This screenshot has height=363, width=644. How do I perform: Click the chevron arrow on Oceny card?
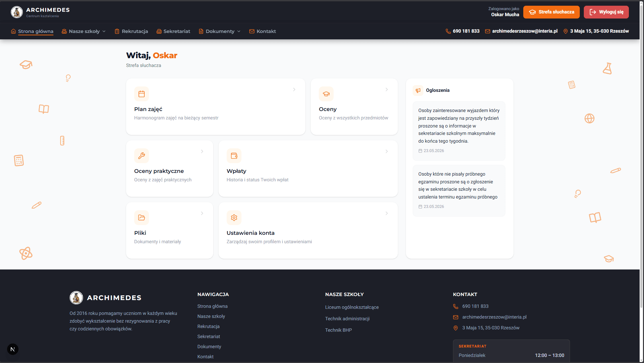click(387, 89)
